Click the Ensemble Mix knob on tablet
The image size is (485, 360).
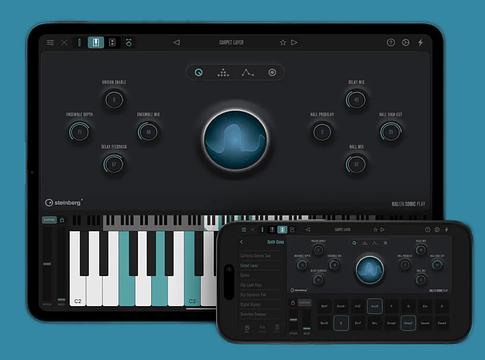(x=148, y=132)
